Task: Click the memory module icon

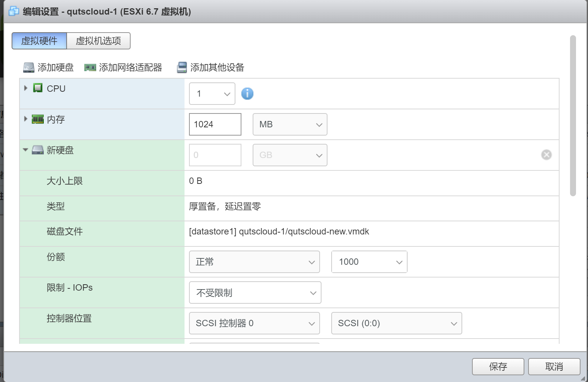Action: [x=38, y=119]
